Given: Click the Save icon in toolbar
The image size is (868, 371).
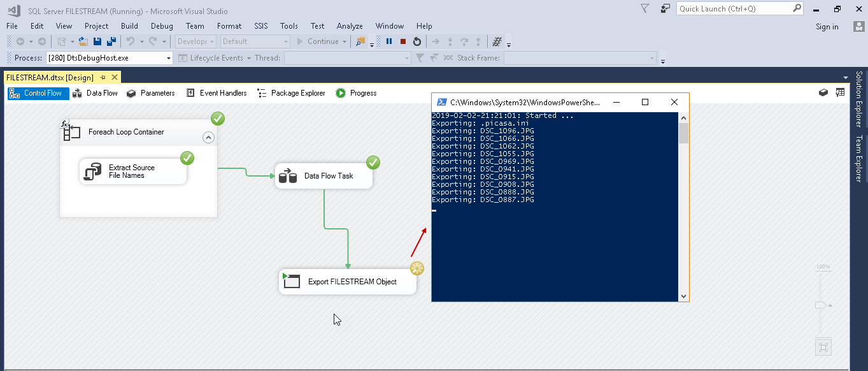Looking at the screenshot, I should (x=97, y=41).
